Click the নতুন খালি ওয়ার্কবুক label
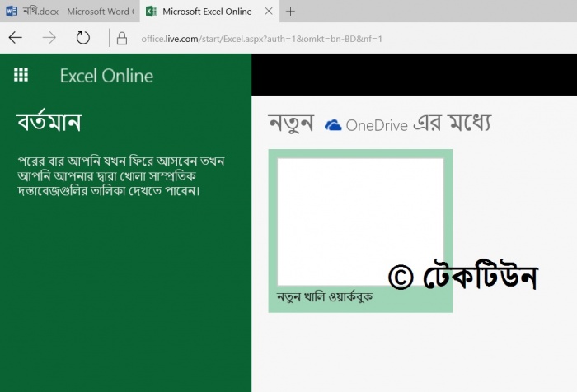 (325, 296)
